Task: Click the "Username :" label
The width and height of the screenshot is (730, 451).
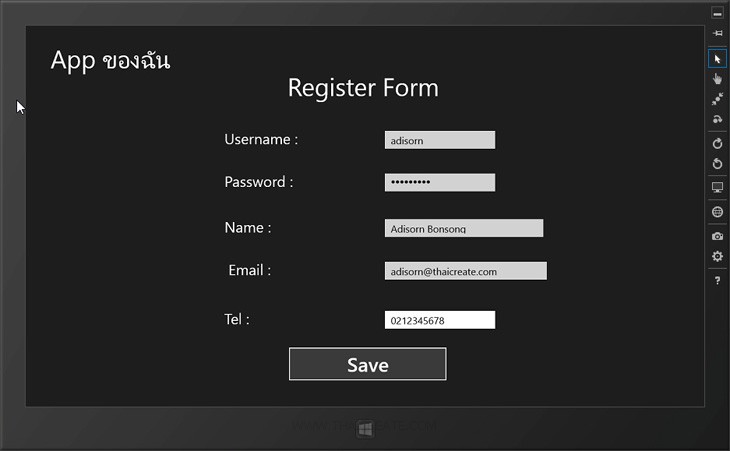Action: (x=261, y=139)
